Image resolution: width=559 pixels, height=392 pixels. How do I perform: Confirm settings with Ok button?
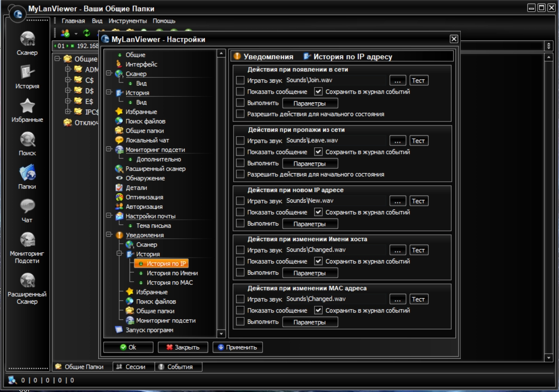click(128, 347)
